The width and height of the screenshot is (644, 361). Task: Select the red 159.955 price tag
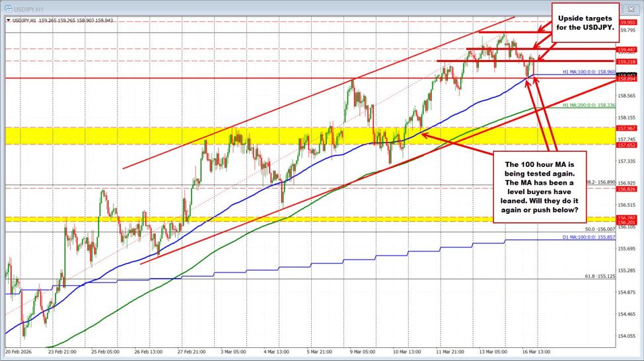tap(626, 20)
